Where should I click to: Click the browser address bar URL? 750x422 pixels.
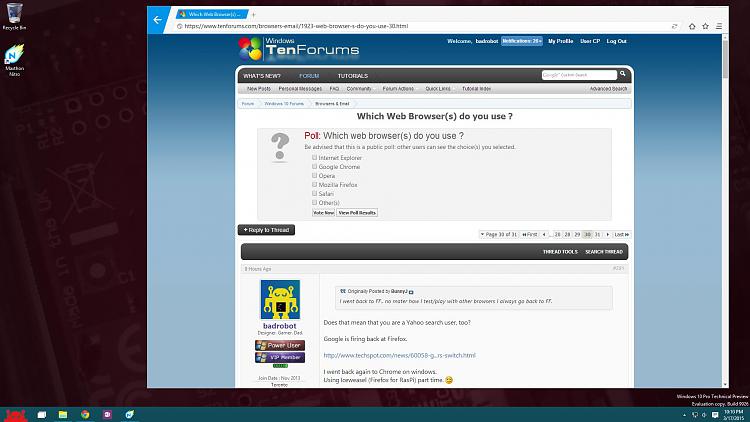(296, 26)
